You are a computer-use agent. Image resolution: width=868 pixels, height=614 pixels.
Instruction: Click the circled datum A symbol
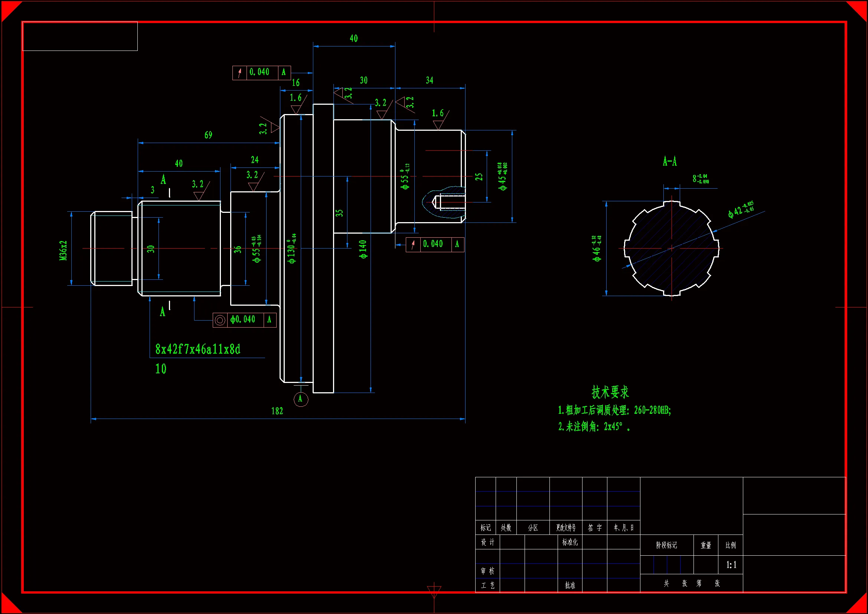click(x=301, y=399)
